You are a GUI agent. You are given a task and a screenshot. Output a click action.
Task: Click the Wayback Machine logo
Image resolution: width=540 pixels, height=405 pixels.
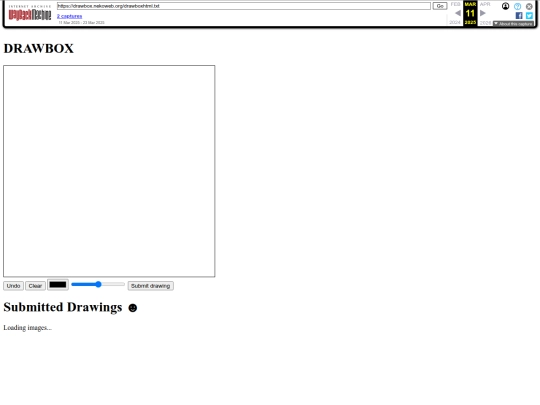coord(30,13)
